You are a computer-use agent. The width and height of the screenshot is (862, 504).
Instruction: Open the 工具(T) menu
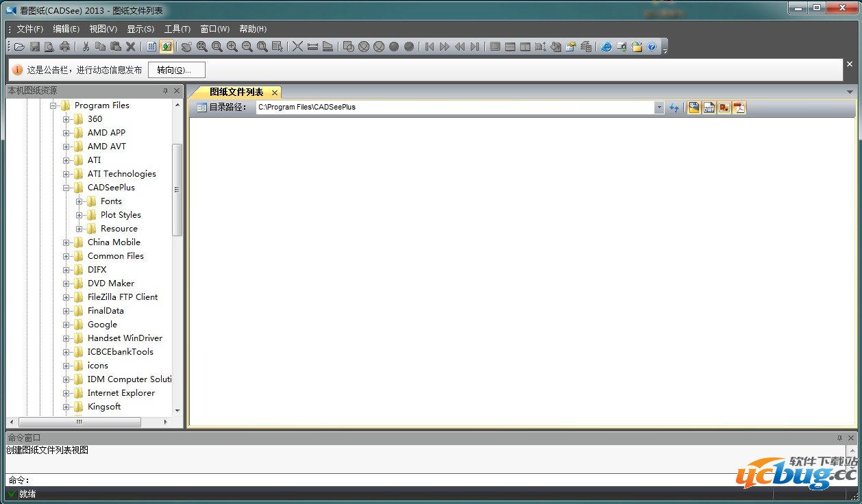[177, 29]
